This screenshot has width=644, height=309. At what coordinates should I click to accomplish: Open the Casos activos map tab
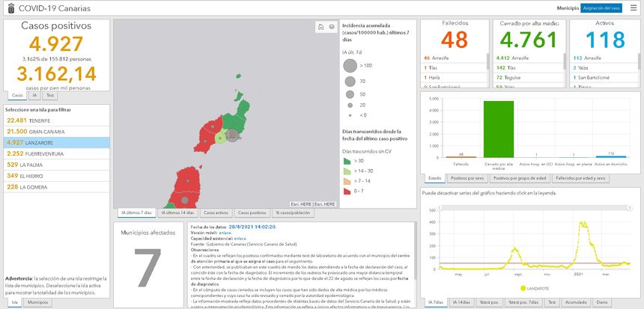click(216, 213)
